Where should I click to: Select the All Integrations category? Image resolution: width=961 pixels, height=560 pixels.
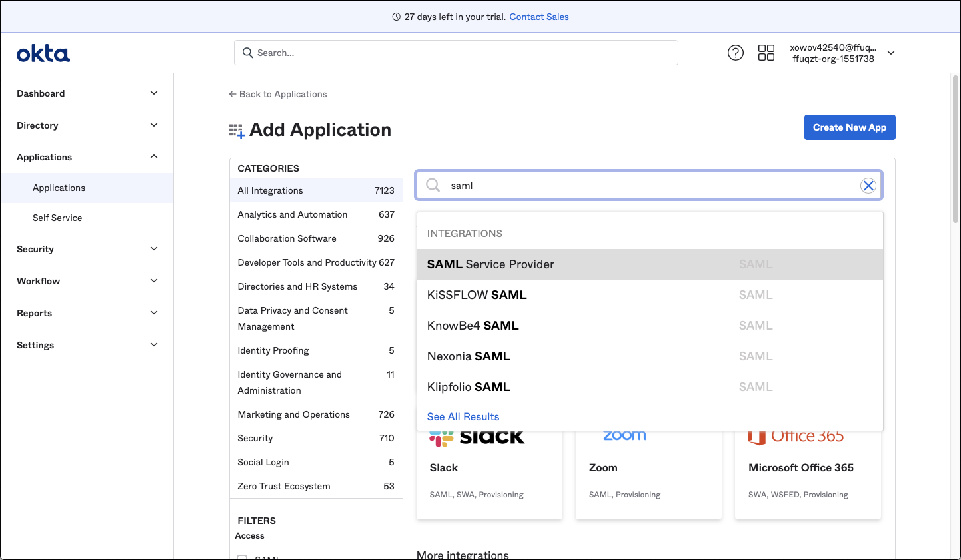pos(316,190)
